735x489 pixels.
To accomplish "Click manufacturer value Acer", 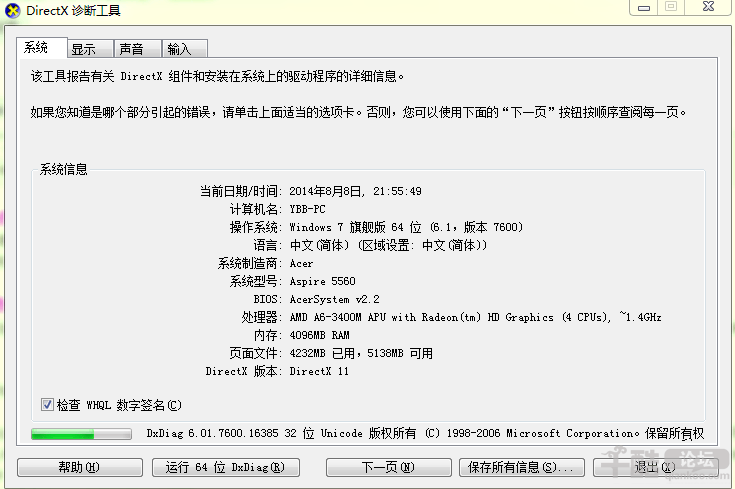I will tap(301, 263).
